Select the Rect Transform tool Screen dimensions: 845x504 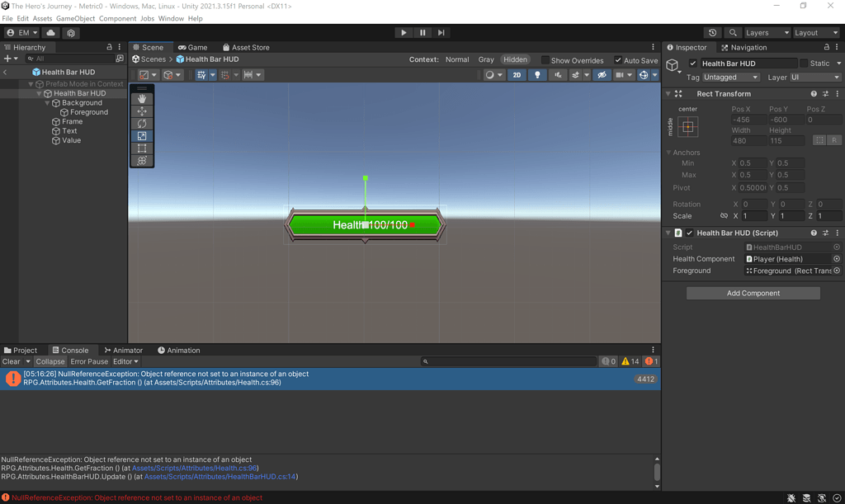point(140,148)
